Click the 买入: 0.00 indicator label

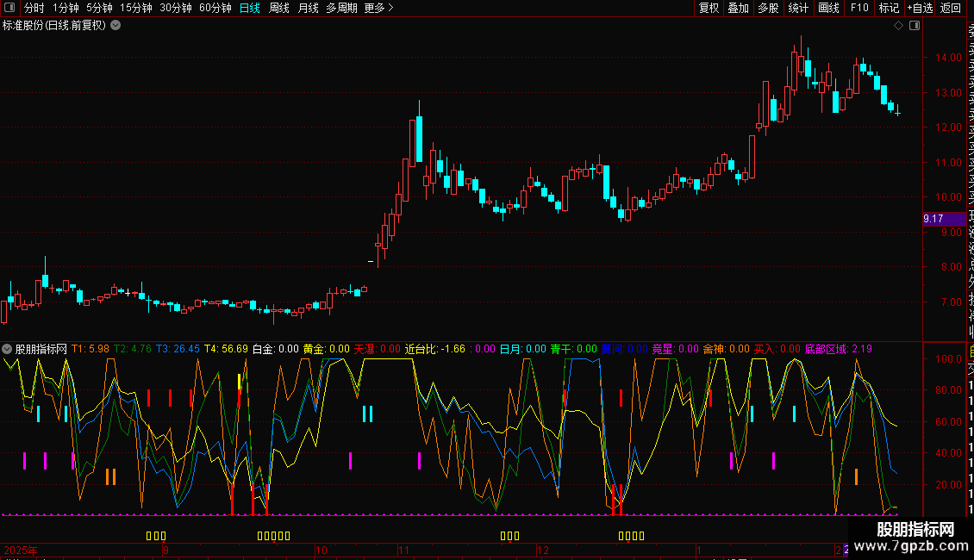[777, 349]
